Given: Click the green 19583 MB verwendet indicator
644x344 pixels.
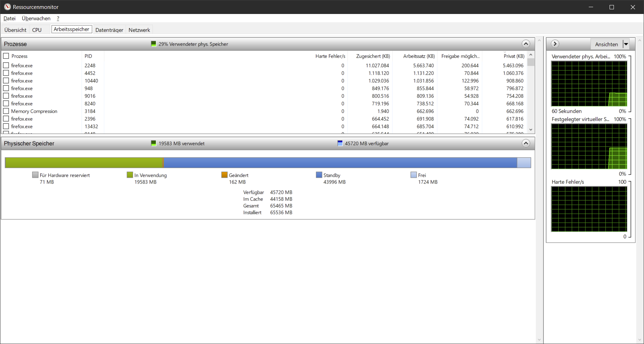Looking at the screenshot, I should [x=153, y=143].
